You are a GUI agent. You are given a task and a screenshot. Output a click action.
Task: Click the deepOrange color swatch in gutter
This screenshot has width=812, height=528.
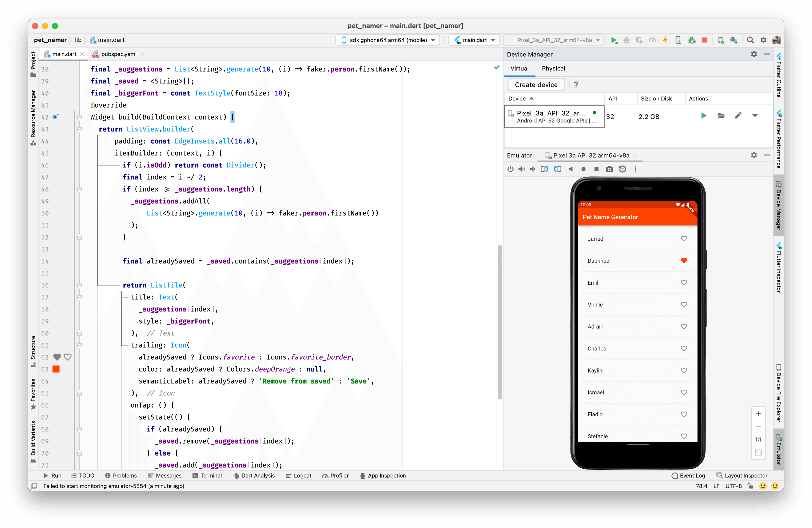(x=56, y=369)
